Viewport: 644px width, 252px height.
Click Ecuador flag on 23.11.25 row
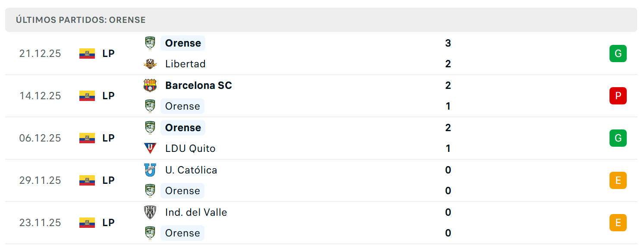pos(87,223)
